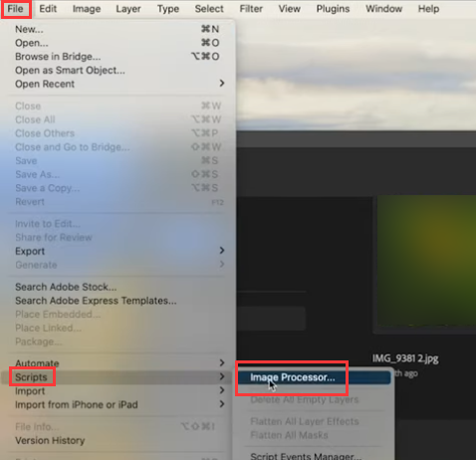
Task: Open the Select menu
Action: click(209, 9)
